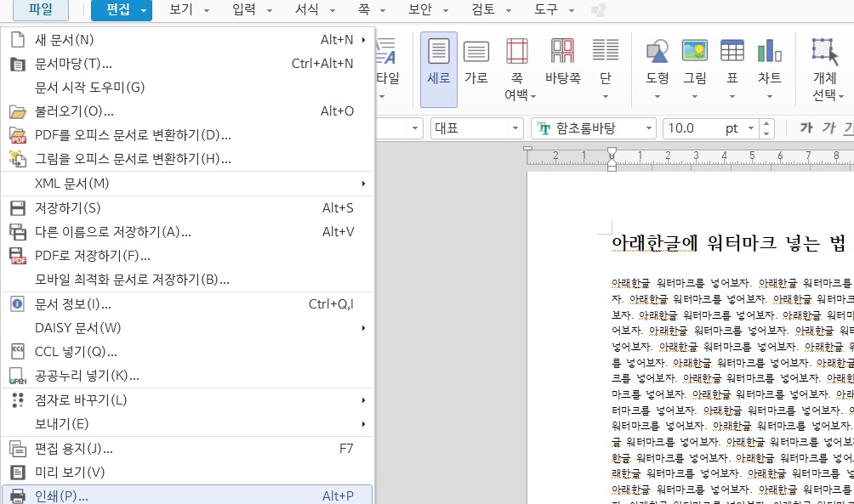Image resolution: width=854 pixels, height=504 pixels.
Task: Expand the 보내기(E) submenu
Action: 187,424
